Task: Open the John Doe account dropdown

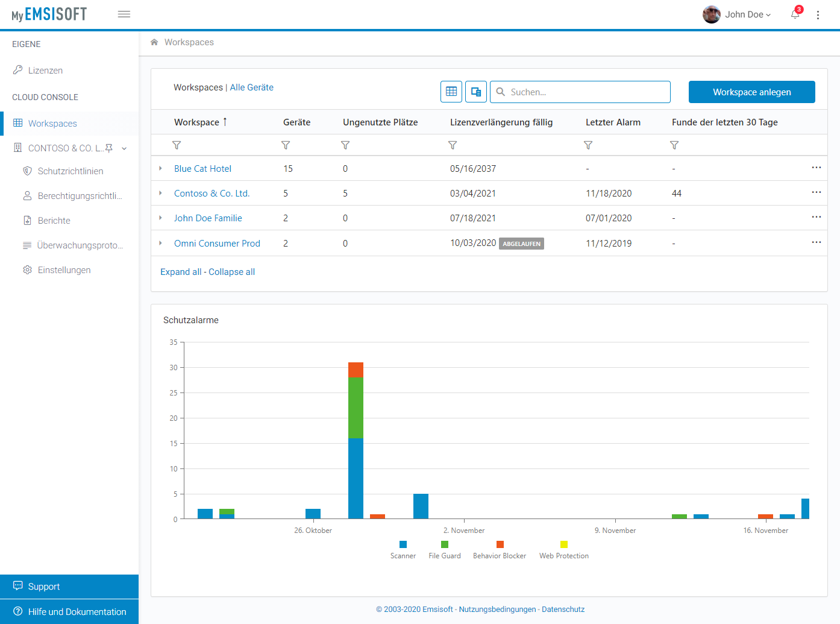Action: [x=748, y=14]
